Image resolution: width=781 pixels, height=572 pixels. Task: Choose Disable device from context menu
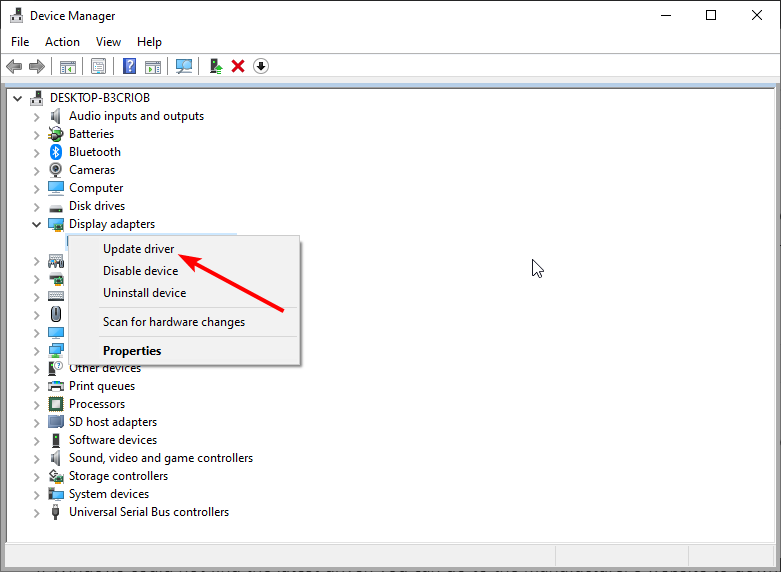(x=184, y=271)
